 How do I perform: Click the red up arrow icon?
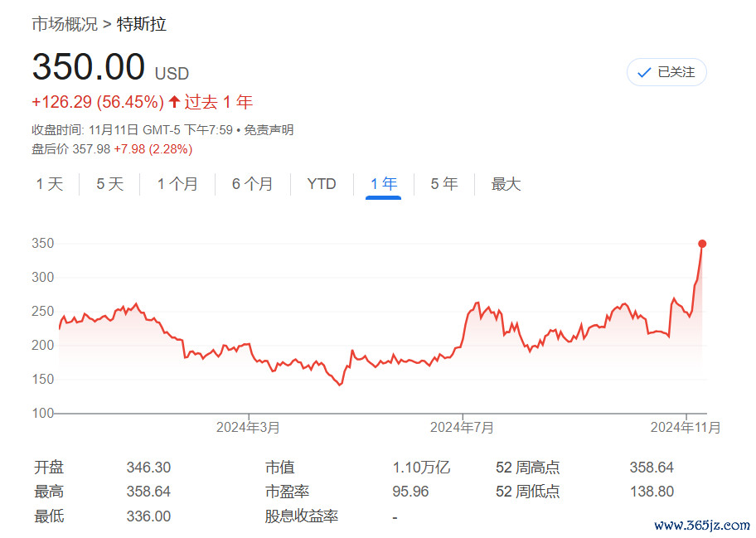(174, 102)
